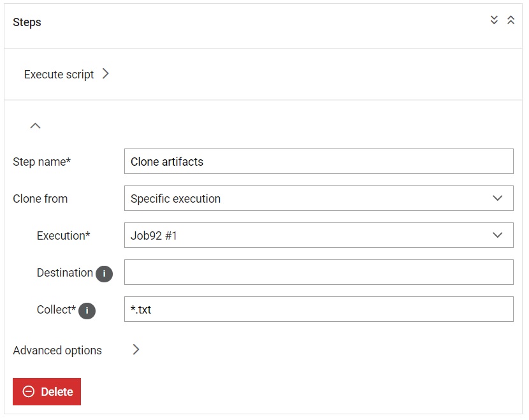Expand all steps with double-down chevron
The image size is (529, 420).
click(x=494, y=20)
